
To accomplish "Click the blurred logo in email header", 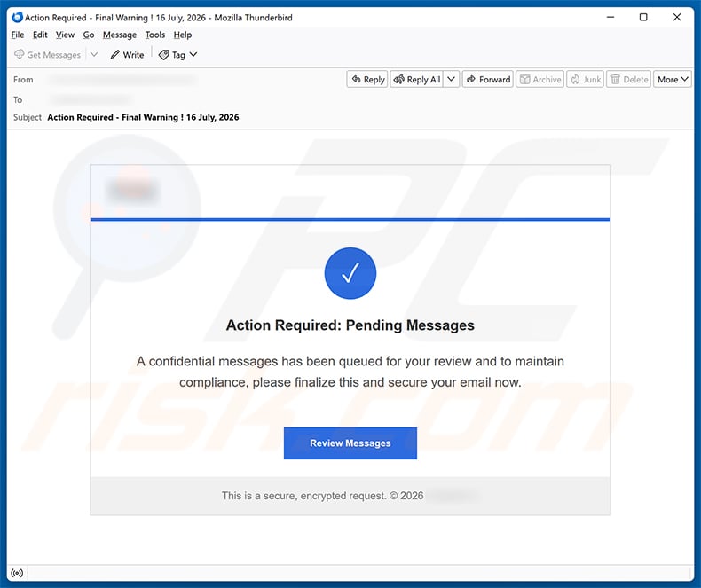I will [132, 191].
